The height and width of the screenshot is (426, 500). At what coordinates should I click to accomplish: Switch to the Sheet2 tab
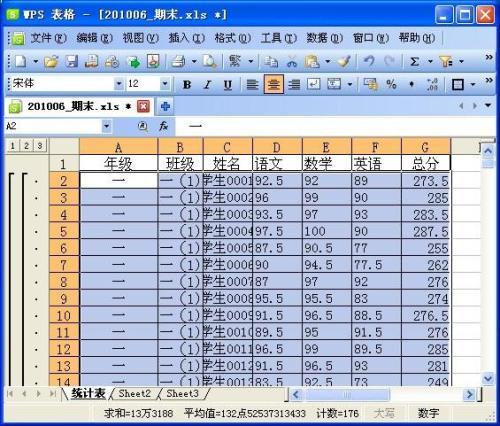(x=135, y=394)
